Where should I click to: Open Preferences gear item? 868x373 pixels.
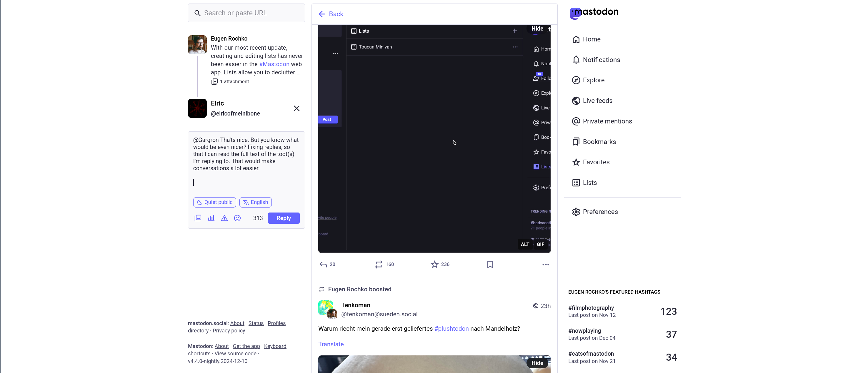[x=600, y=212]
